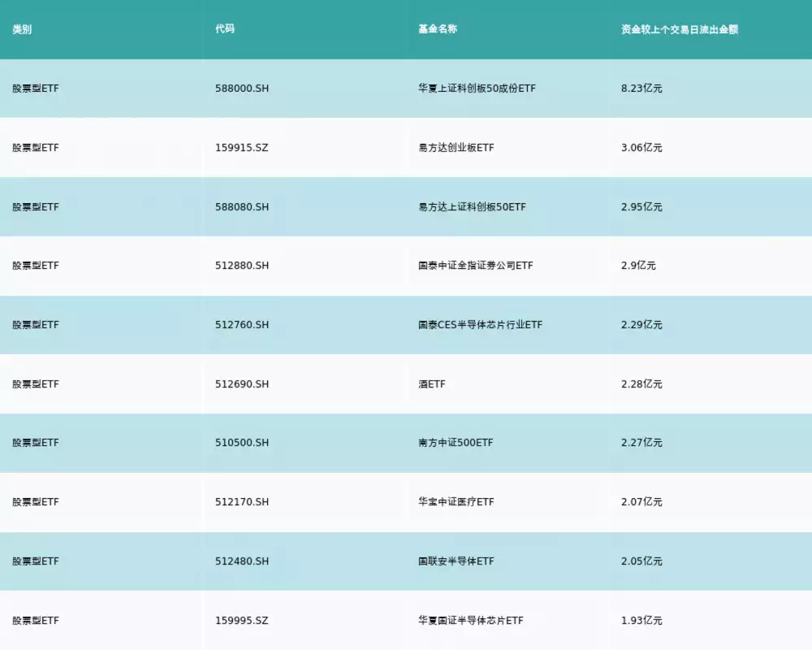Select code cell "512480.SH"

[x=242, y=561]
